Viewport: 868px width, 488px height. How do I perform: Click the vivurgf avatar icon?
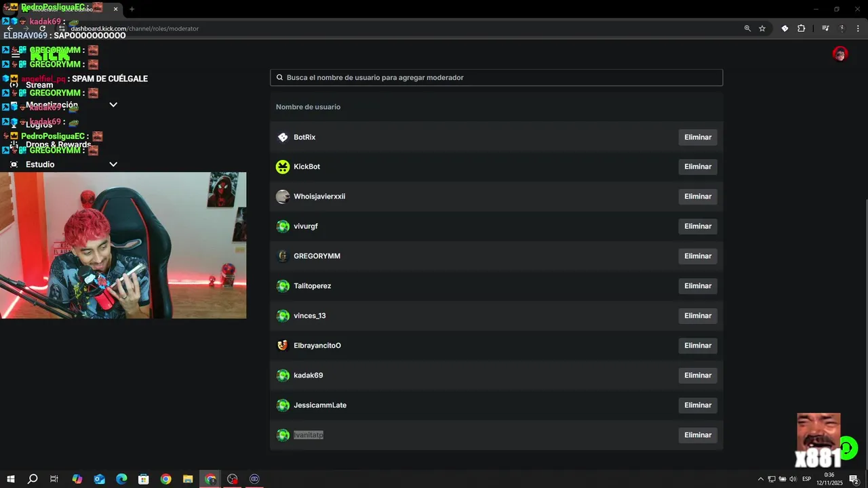click(283, 226)
